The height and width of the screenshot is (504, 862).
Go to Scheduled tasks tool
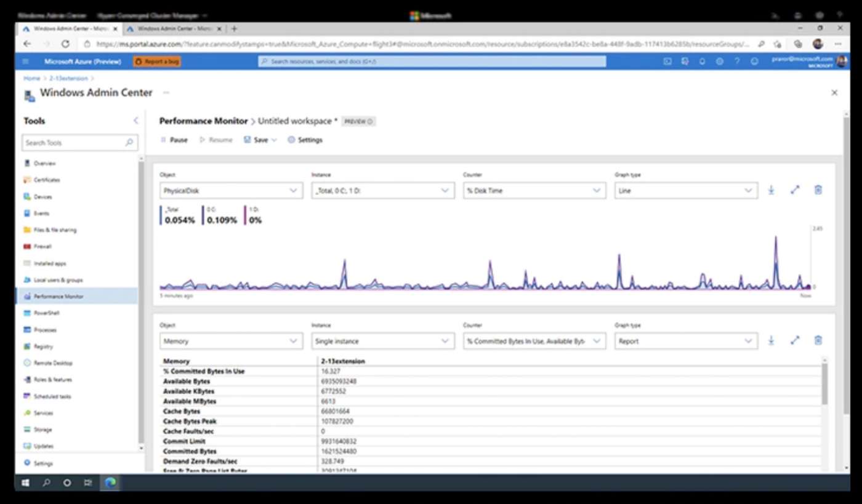click(x=52, y=397)
